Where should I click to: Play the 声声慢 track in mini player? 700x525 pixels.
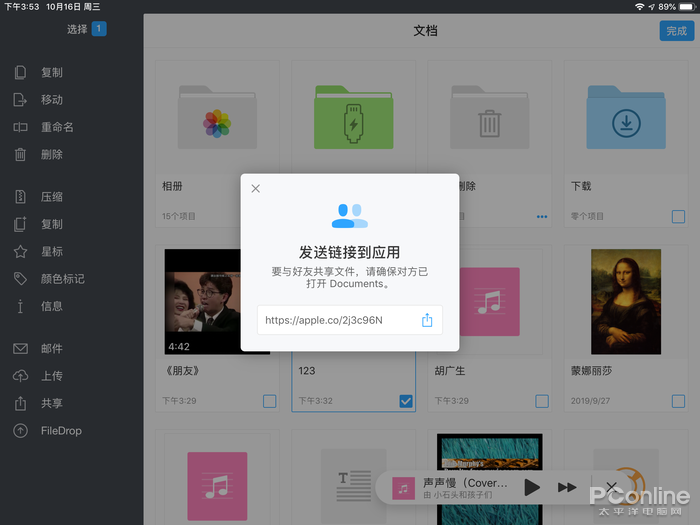[531, 487]
